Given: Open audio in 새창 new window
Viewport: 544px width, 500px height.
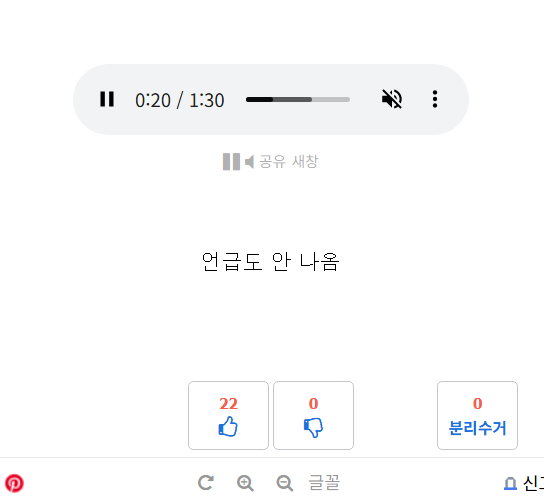Looking at the screenshot, I should [305, 161].
